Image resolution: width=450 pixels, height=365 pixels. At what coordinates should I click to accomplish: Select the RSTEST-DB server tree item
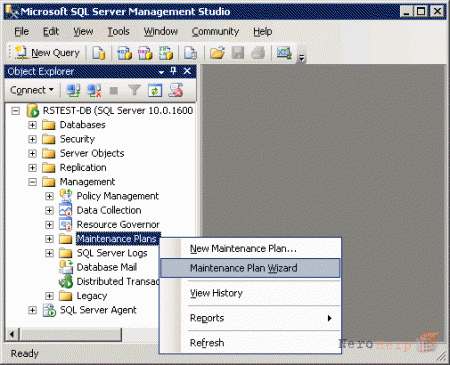pos(118,111)
